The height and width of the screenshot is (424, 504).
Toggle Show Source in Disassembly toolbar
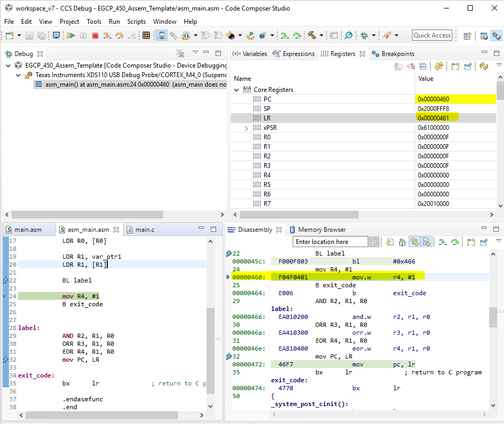(427, 242)
